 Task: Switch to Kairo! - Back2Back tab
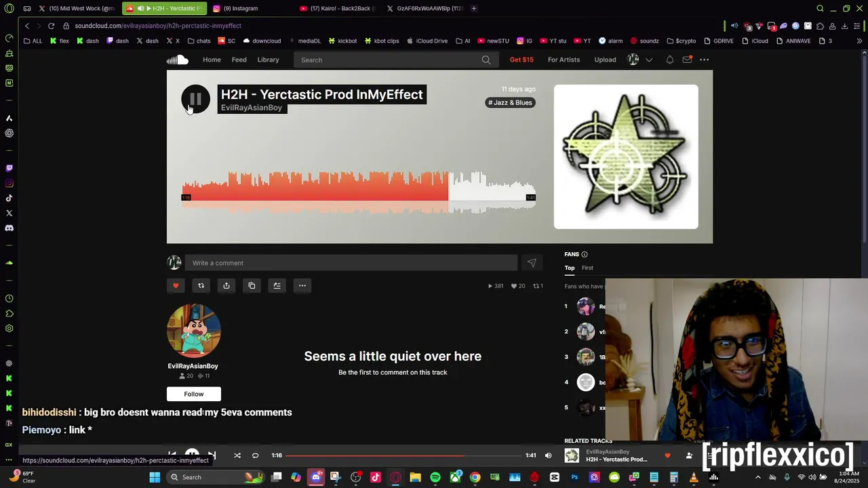[x=338, y=8]
